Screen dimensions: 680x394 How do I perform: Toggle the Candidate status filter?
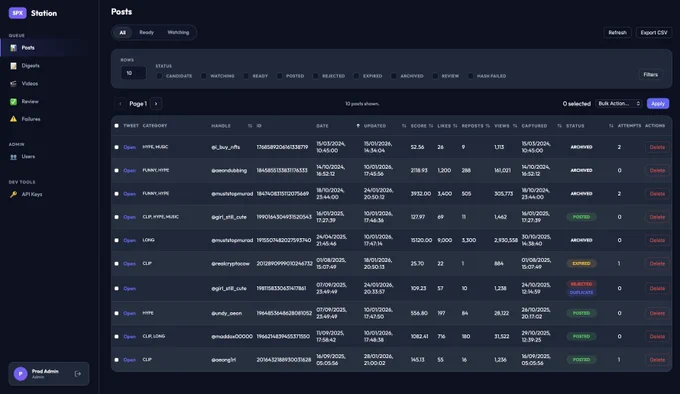coord(160,76)
